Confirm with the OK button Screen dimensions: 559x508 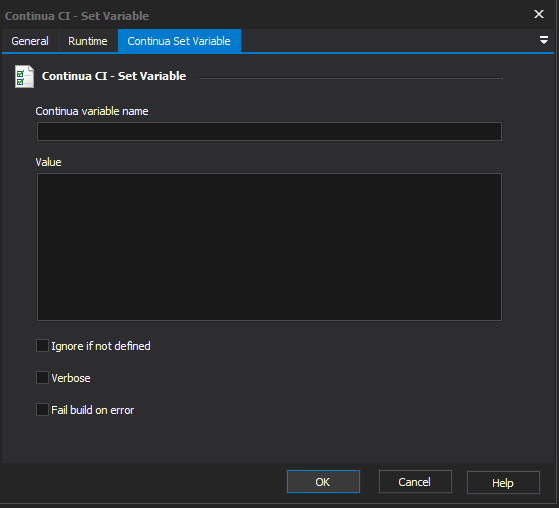(x=323, y=482)
